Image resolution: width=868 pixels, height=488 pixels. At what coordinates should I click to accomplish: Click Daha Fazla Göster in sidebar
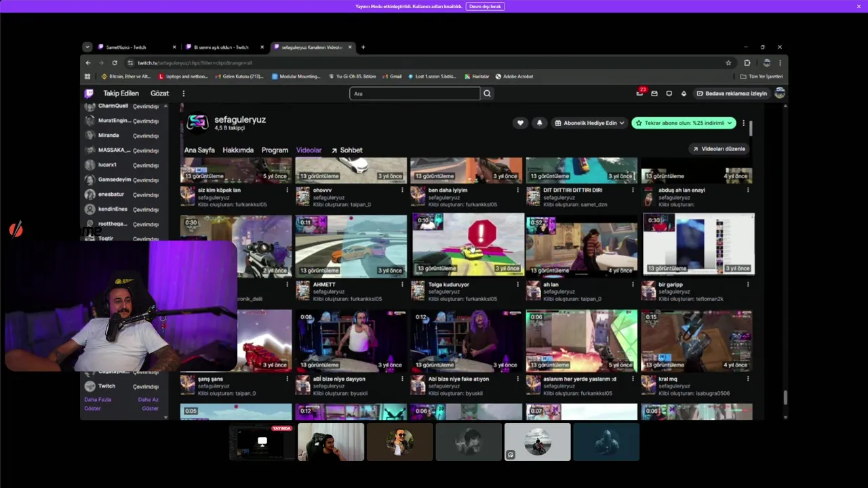[97, 404]
